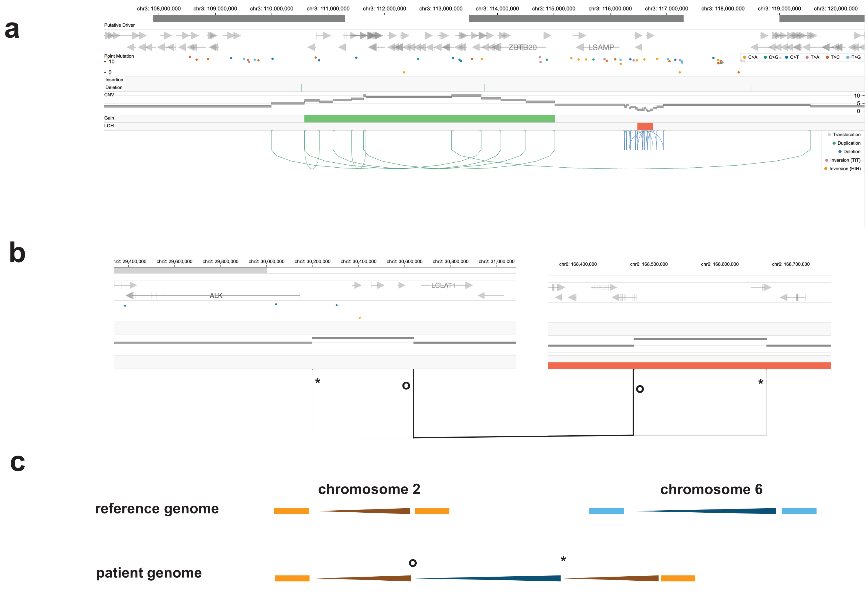
Task: Click the Putative Driver track label
Action: pyautogui.click(x=119, y=25)
